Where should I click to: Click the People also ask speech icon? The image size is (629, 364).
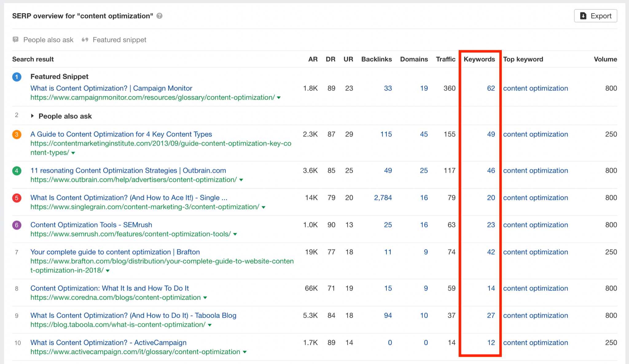pyautogui.click(x=15, y=40)
